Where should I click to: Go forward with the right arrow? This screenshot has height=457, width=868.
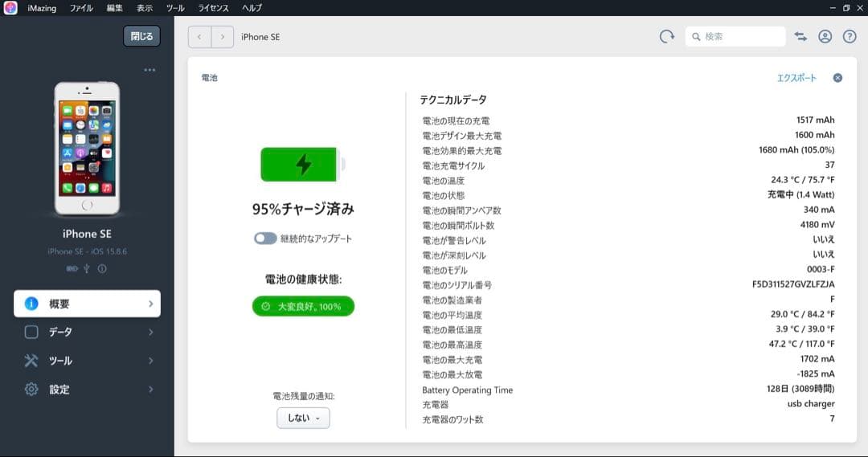click(223, 37)
